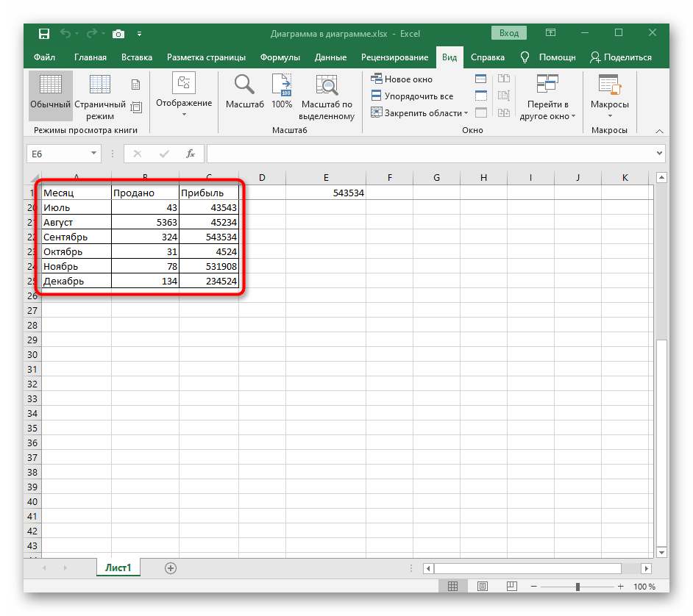Click the vertical scrollbar down arrow
The image size is (693, 616).
[x=661, y=552]
